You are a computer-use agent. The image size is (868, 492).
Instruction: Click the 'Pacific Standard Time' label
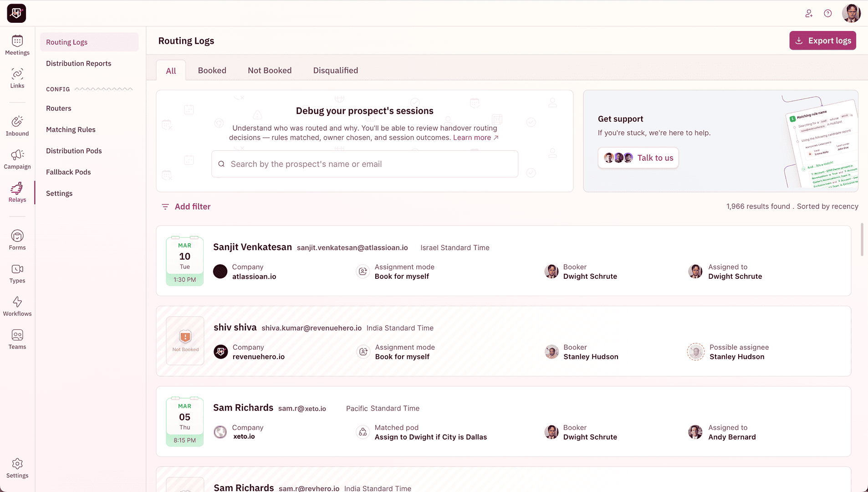pyautogui.click(x=383, y=409)
